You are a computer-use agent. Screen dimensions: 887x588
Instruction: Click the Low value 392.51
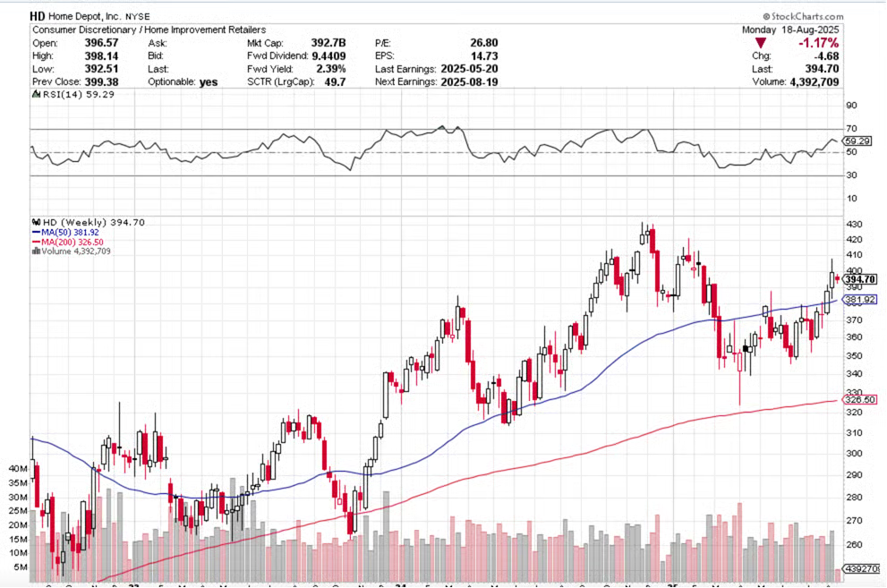(102, 69)
